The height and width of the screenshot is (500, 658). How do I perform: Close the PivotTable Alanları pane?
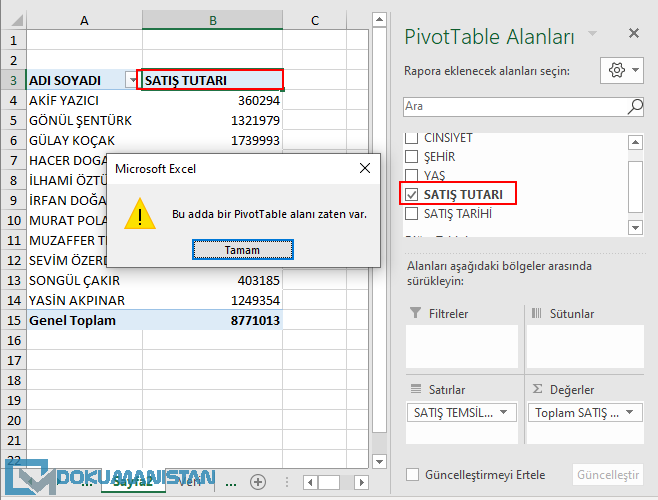tap(634, 33)
